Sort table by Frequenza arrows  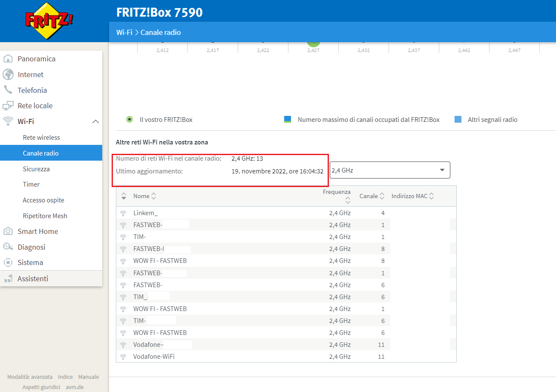pyautogui.click(x=348, y=200)
